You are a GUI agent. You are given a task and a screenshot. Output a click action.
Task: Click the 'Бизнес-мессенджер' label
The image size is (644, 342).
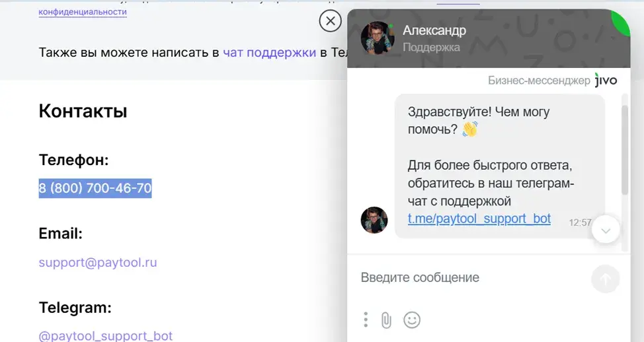coord(539,81)
